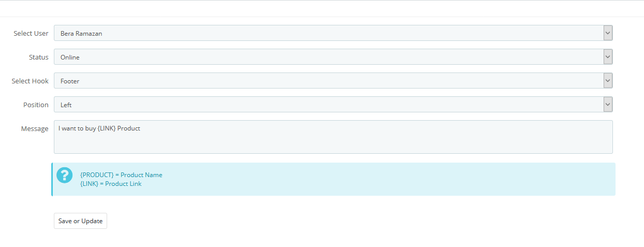Open the Select Hook dropdown arrow
644x247 pixels.
[x=608, y=81]
